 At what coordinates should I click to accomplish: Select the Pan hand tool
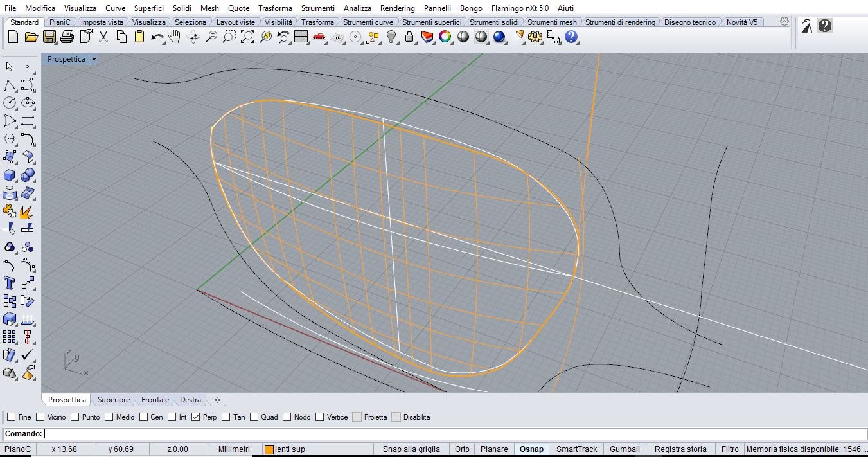click(175, 37)
